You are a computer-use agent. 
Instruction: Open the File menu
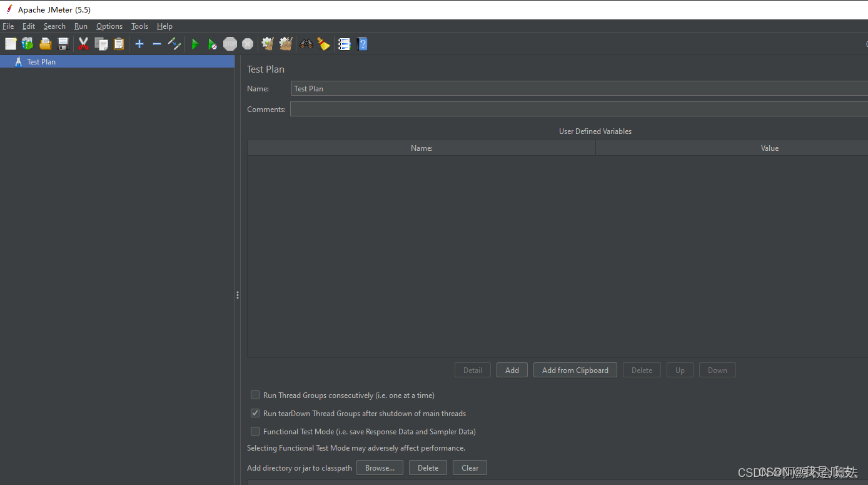coord(8,26)
